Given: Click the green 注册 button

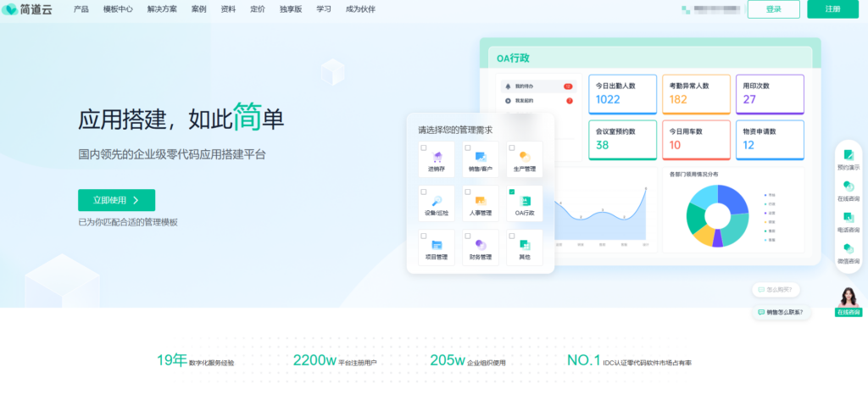Looking at the screenshot, I should [x=832, y=9].
